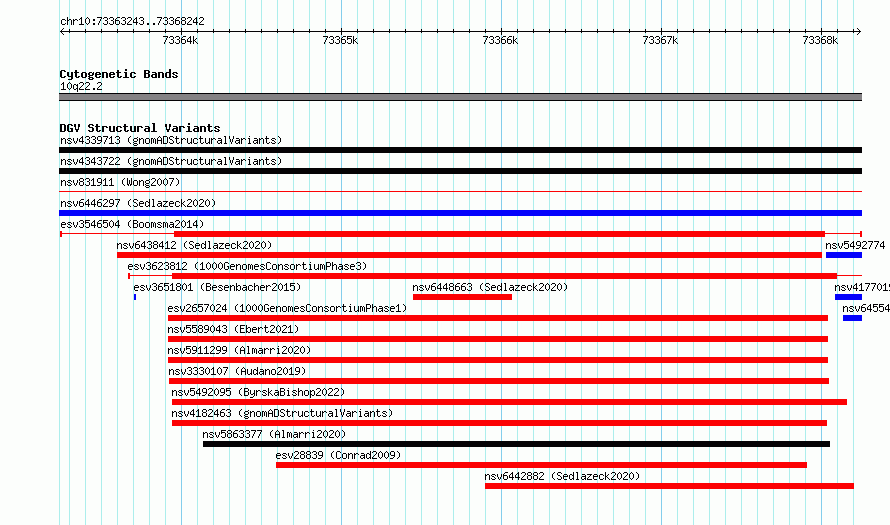This screenshot has height=525, width=890.
Task: Open variant nsv4339713 (gnomADStructuralVariants) label
Action: tap(171, 140)
